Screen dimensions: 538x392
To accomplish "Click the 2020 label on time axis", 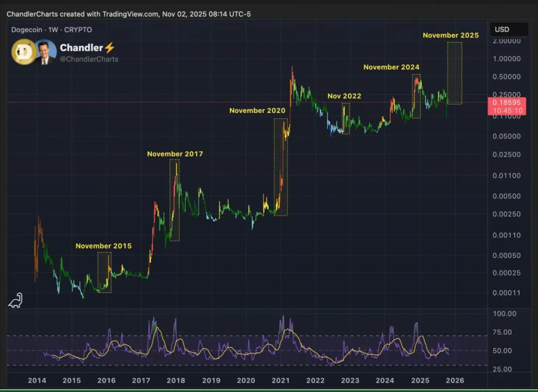I will 246,380.
